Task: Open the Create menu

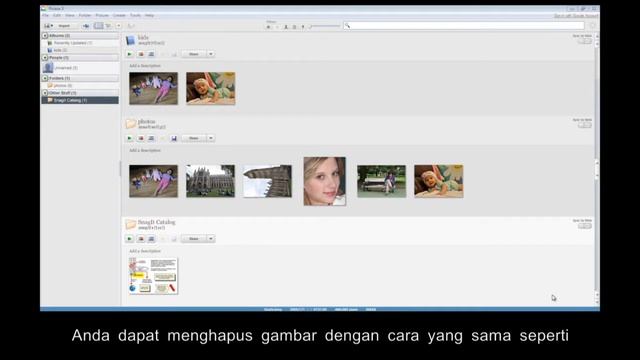Action: point(119,16)
